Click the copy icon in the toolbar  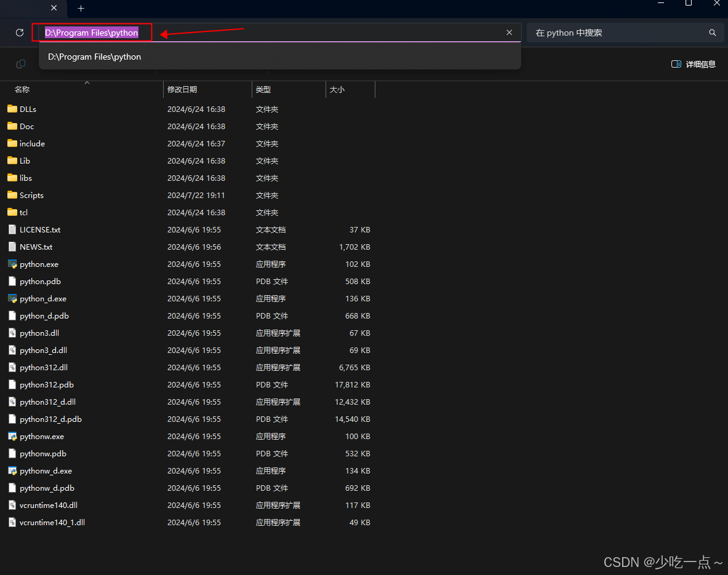coord(21,64)
